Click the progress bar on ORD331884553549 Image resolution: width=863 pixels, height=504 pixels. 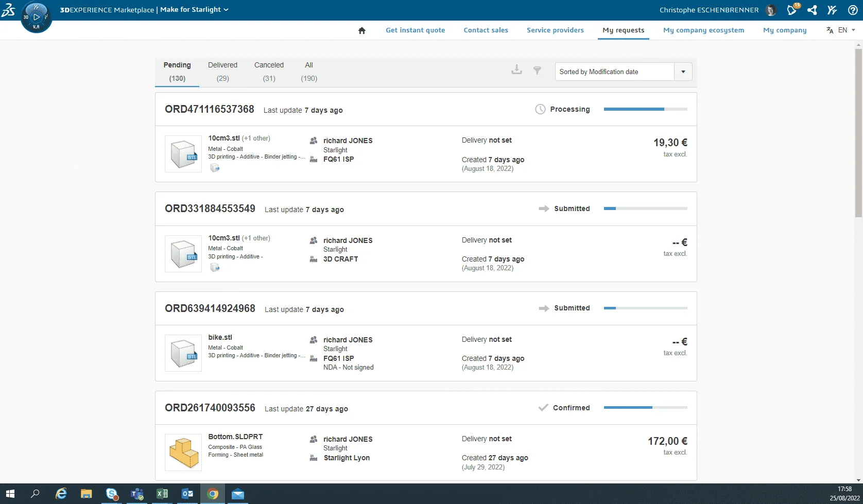[646, 208]
